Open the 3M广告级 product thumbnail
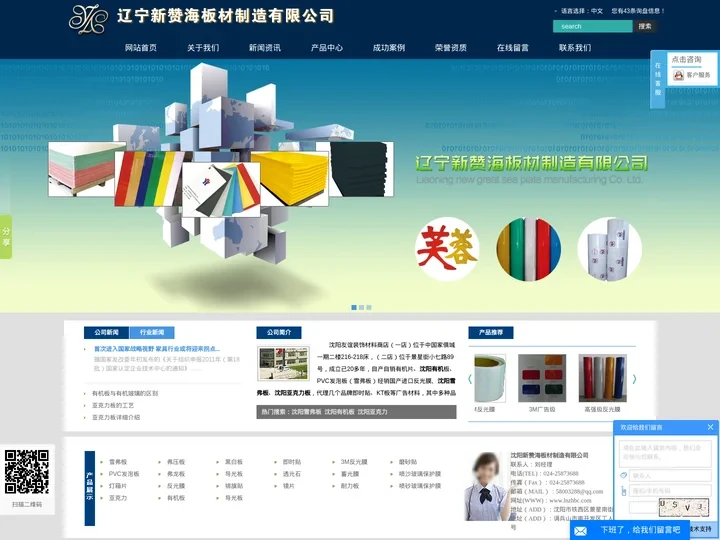 [x=542, y=378]
